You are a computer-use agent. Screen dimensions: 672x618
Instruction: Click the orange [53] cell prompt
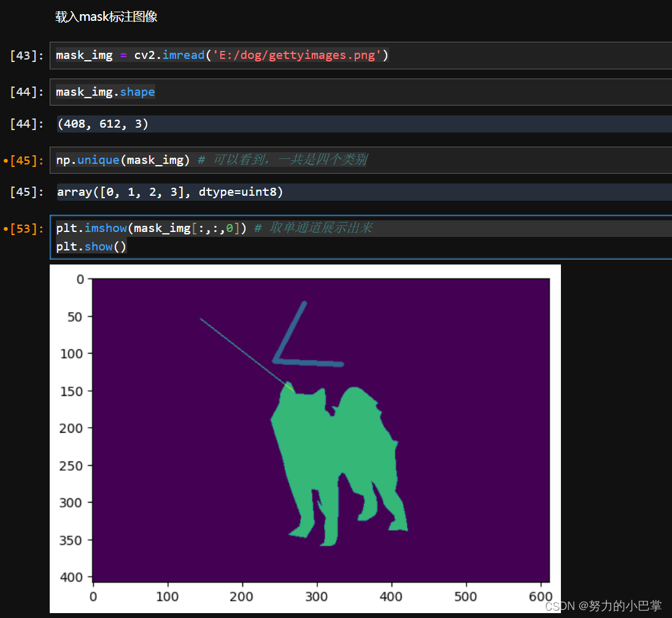click(25, 229)
